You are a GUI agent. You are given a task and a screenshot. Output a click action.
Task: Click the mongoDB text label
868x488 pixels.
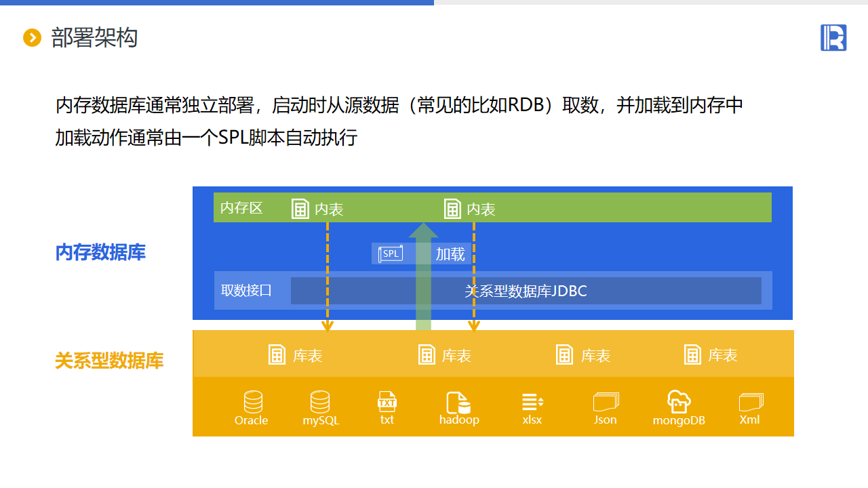[x=679, y=420]
